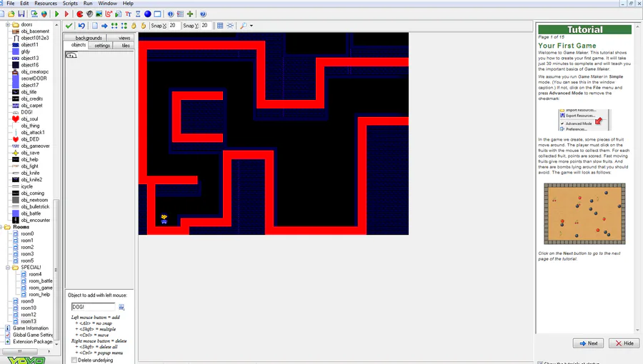
Task: Toggle the Delete underlying checkbox
Action: [x=74, y=360]
